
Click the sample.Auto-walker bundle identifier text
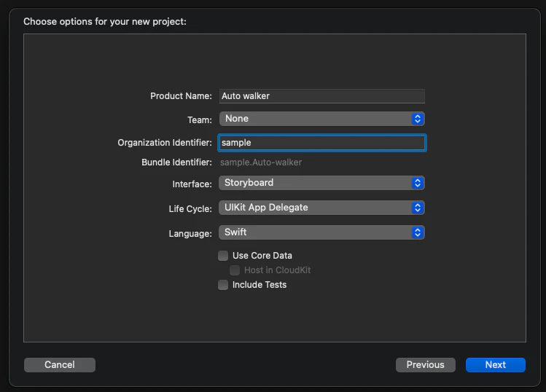(261, 162)
